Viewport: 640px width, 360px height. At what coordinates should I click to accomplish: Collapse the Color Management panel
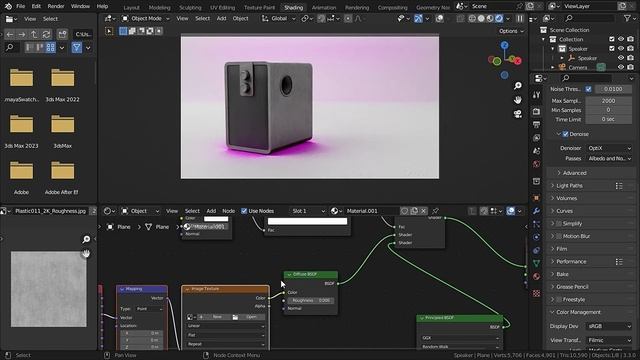[591, 312]
